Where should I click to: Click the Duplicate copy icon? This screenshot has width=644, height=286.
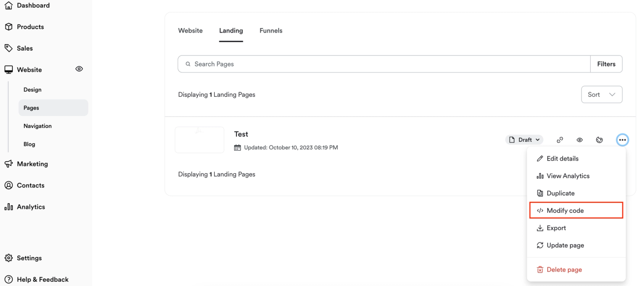pos(540,193)
